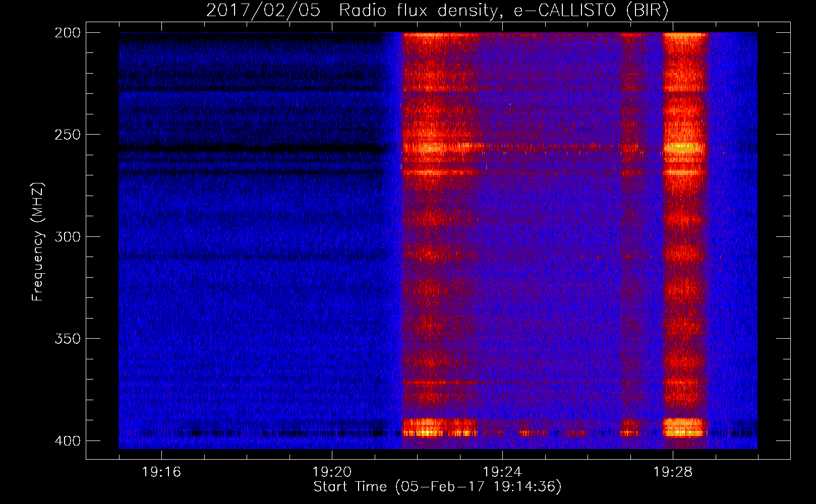
Task: Click the "250" frequency tick label
Action: (68, 135)
